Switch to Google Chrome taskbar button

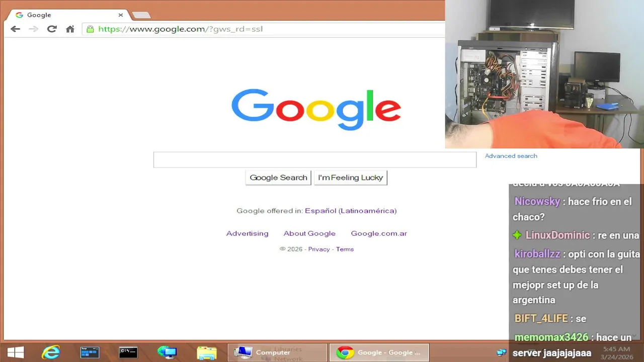[x=379, y=352]
